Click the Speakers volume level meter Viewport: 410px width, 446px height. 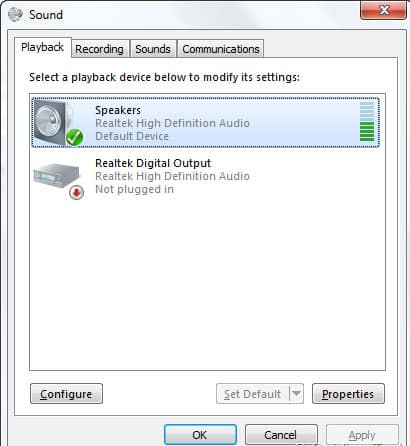pyautogui.click(x=367, y=122)
